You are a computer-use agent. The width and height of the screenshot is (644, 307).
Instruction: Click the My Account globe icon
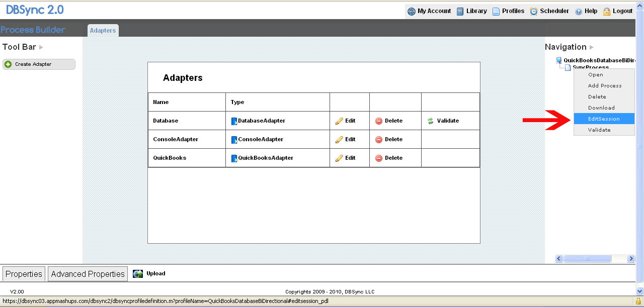point(412,11)
